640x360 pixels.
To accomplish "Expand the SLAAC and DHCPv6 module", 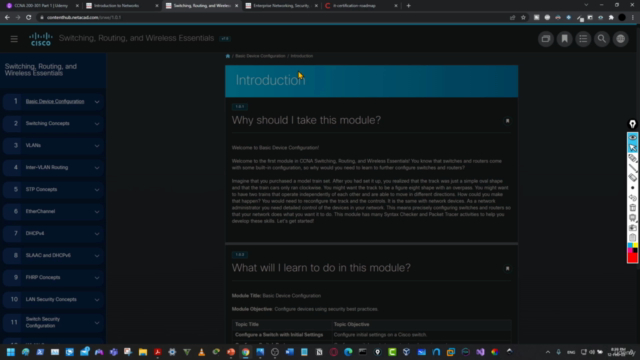I will 97,256.
